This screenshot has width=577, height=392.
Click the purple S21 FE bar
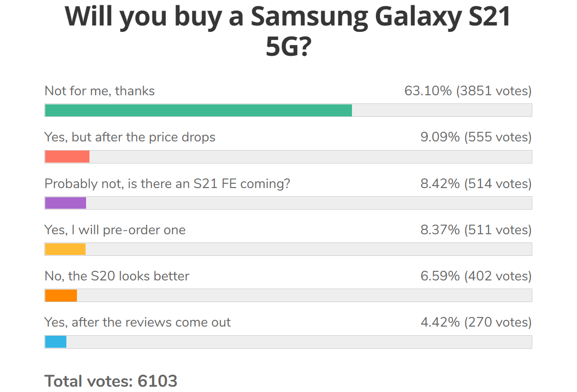65,203
